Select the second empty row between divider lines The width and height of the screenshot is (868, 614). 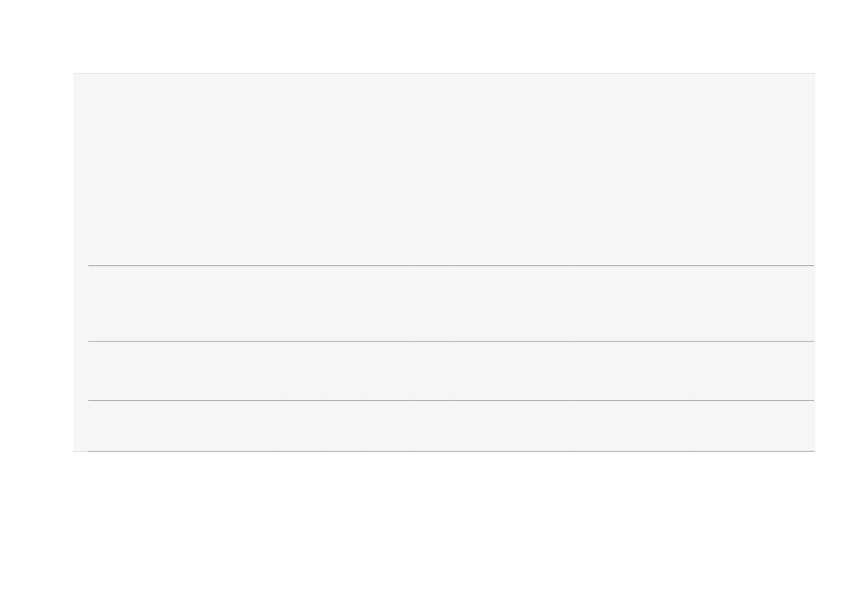click(451, 304)
